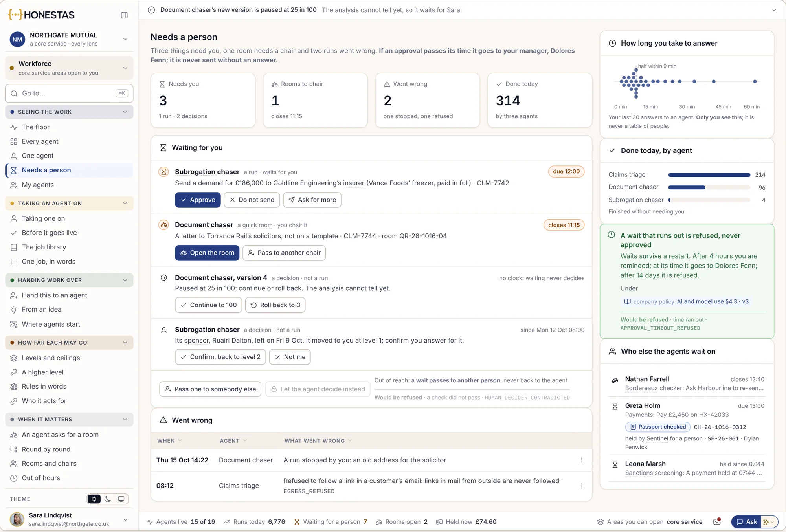This screenshot has height=532, width=786.
Task: Open the mail inbox icon in status bar
Action: [x=717, y=522]
